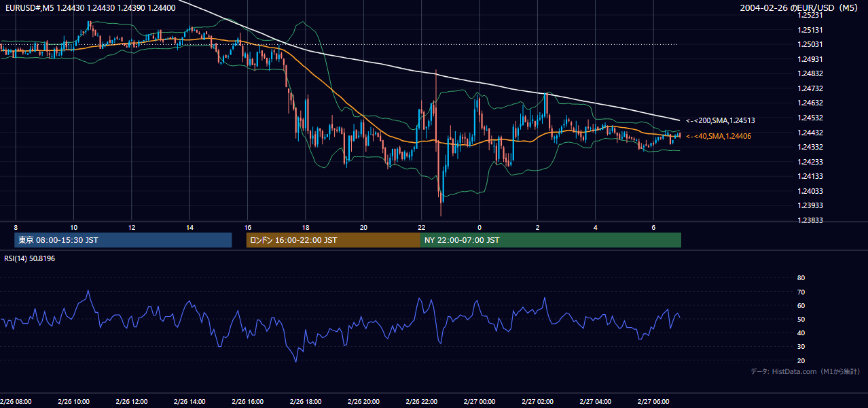Click the 2/26 18:00 date label
This screenshot has width=868, height=408.
(306, 401)
